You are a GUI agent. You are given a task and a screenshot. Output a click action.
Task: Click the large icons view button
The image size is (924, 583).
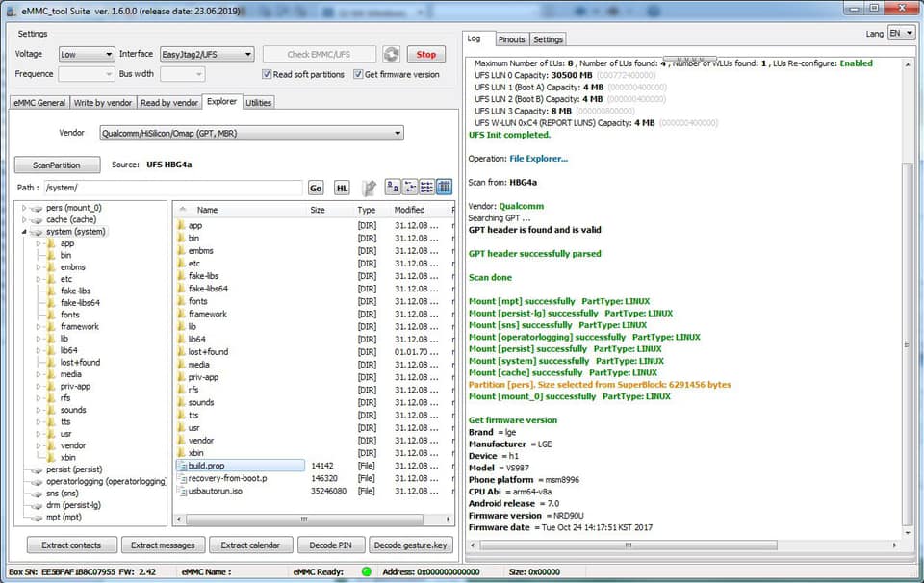point(393,188)
